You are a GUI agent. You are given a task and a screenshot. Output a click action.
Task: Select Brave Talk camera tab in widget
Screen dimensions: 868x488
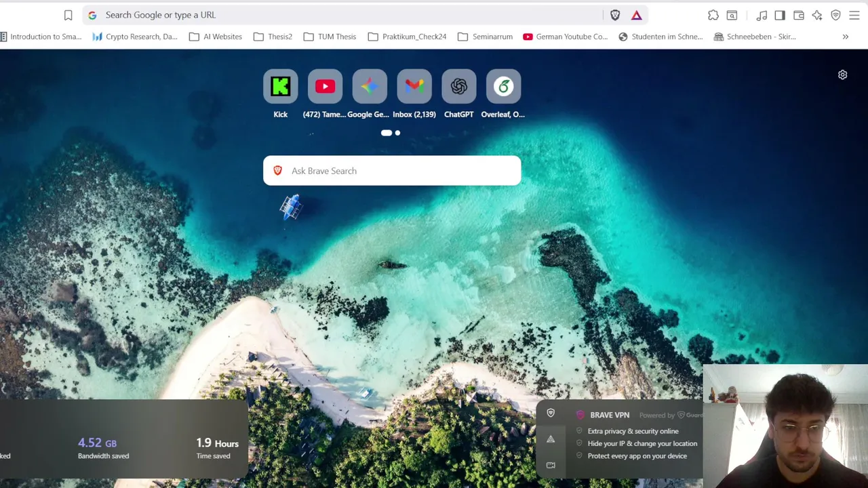pyautogui.click(x=551, y=465)
